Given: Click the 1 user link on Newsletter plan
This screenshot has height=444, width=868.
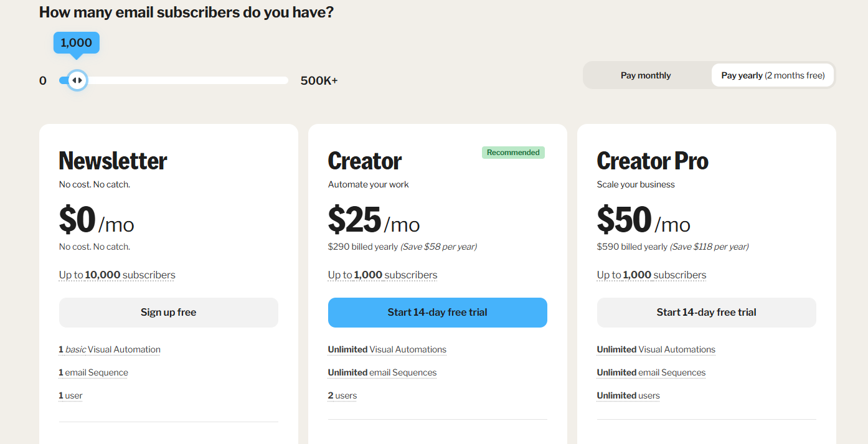Looking at the screenshot, I should coord(70,395).
